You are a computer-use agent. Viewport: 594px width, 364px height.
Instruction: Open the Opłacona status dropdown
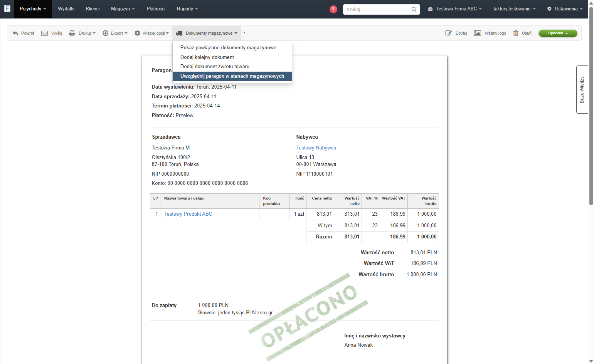(558, 33)
